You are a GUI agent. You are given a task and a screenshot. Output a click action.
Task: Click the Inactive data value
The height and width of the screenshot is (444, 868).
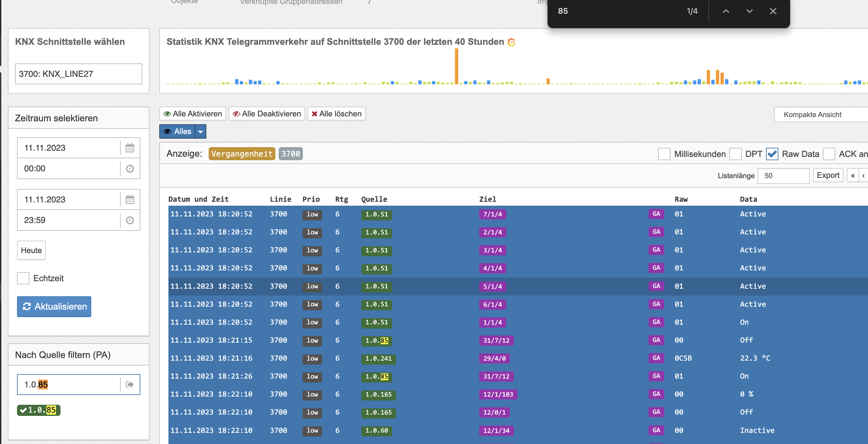point(757,430)
